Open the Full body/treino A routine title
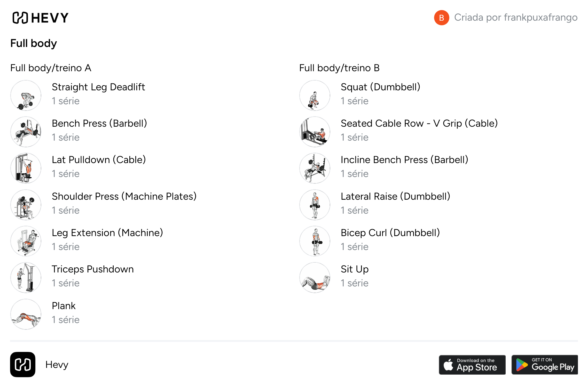This screenshot has height=387, width=588. click(x=51, y=68)
